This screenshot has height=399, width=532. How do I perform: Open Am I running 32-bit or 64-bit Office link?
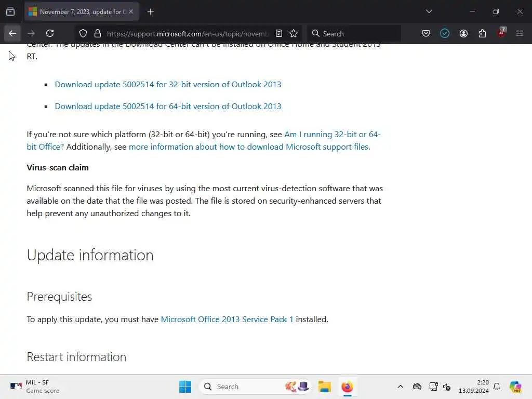point(332,135)
